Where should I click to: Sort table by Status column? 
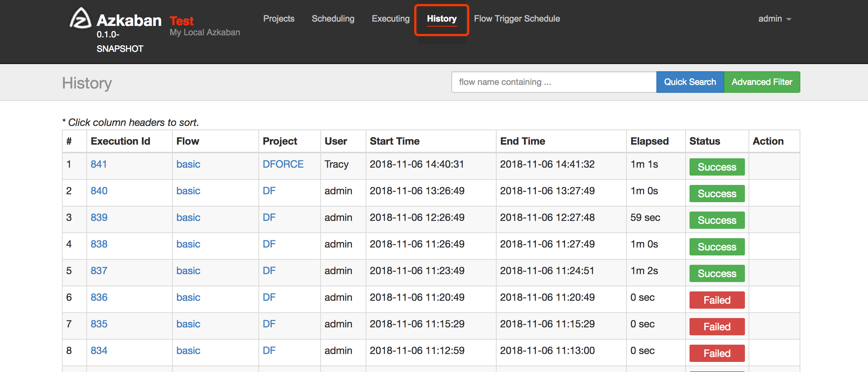pyautogui.click(x=705, y=141)
